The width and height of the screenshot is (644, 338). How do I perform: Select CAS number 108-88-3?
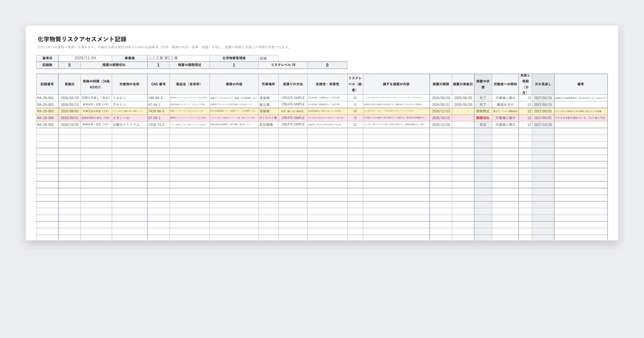pos(158,98)
